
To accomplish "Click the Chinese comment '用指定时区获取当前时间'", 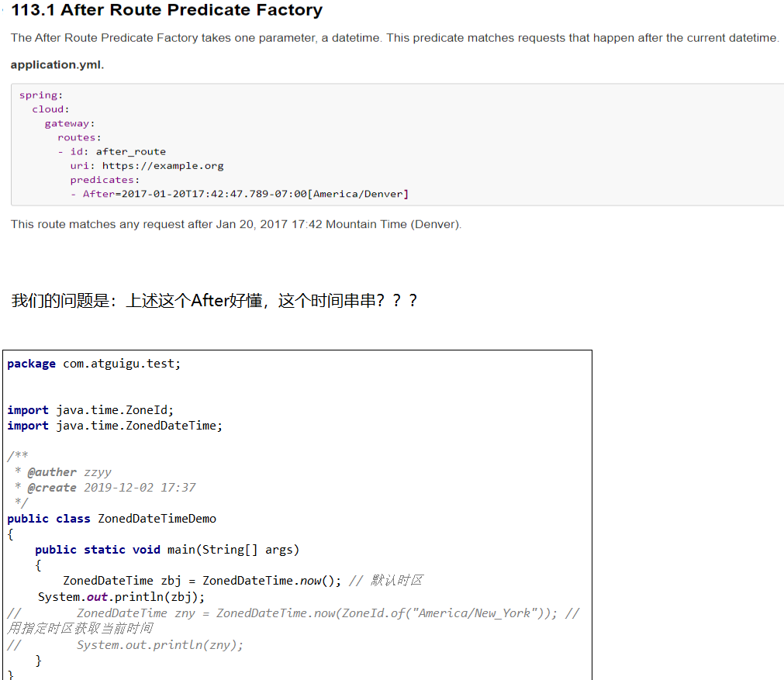I will point(80,629).
